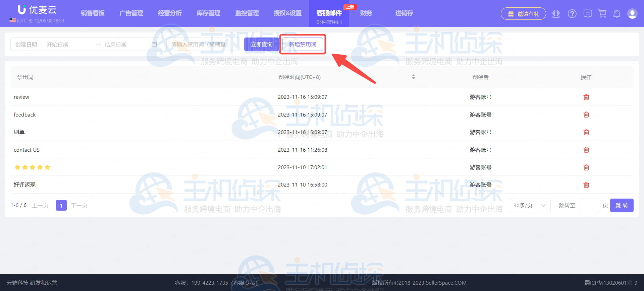Open the user avatar menu
This screenshot has height=291, width=644.
coord(632,14)
